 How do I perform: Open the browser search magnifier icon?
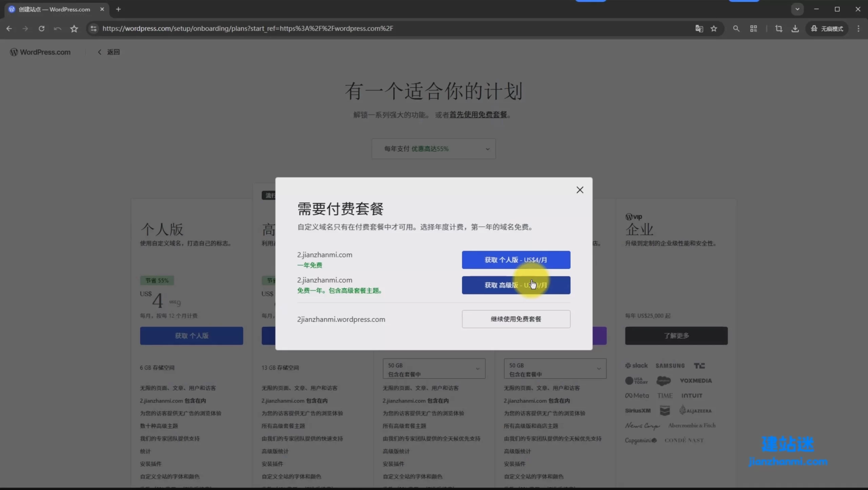pos(736,28)
